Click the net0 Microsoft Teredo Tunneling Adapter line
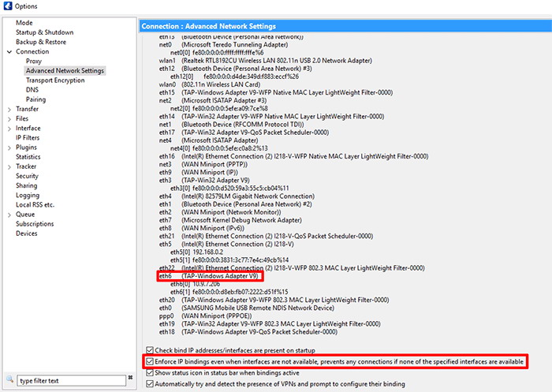The width and height of the screenshot is (552, 392). pos(223,44)
